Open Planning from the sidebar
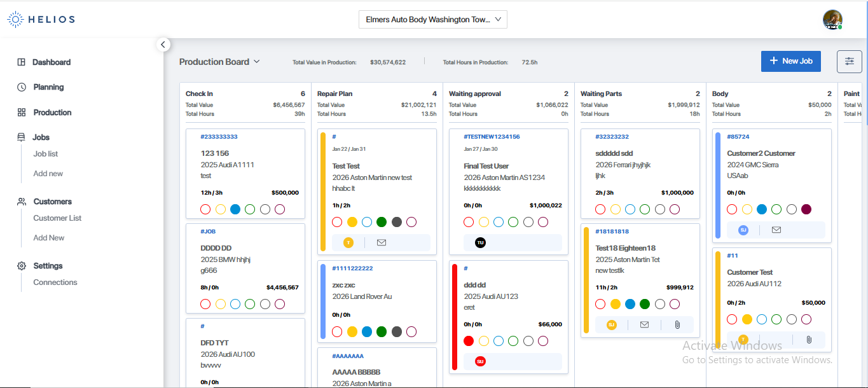The width and height of the screenshot is (868, 388). [48, 87]
